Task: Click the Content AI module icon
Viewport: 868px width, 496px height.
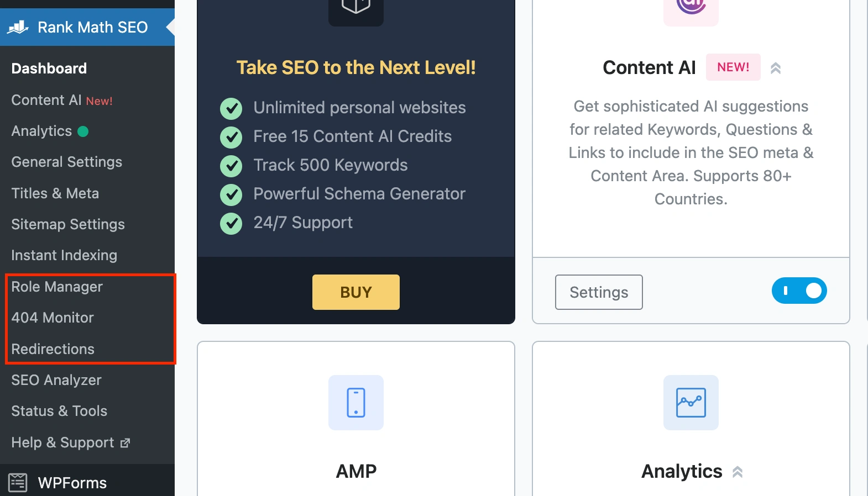Action: pyautogui.click(x=691, y=8)
